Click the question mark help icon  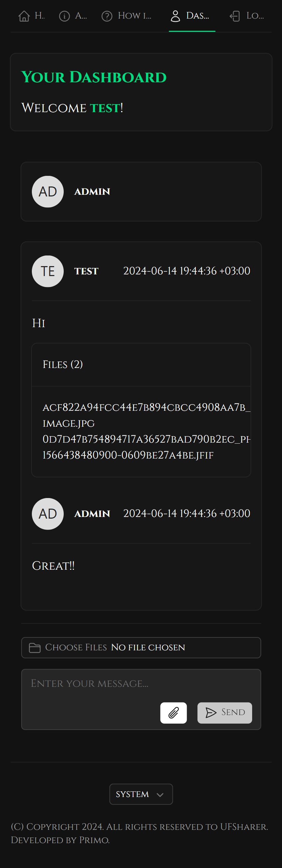(107, 16)
